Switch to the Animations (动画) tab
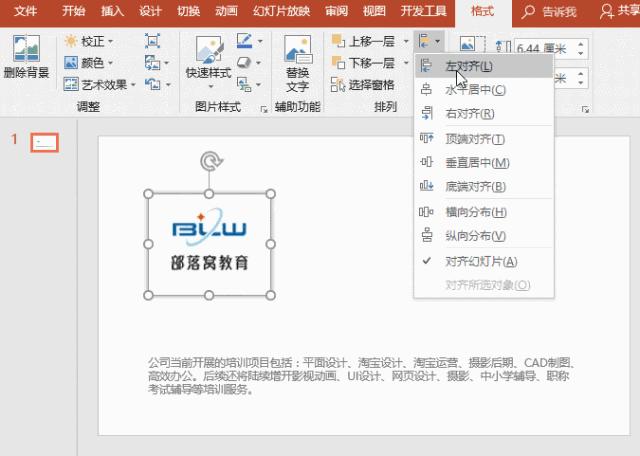This screenshot has height=456, width=640. click(x=227, y=11)
